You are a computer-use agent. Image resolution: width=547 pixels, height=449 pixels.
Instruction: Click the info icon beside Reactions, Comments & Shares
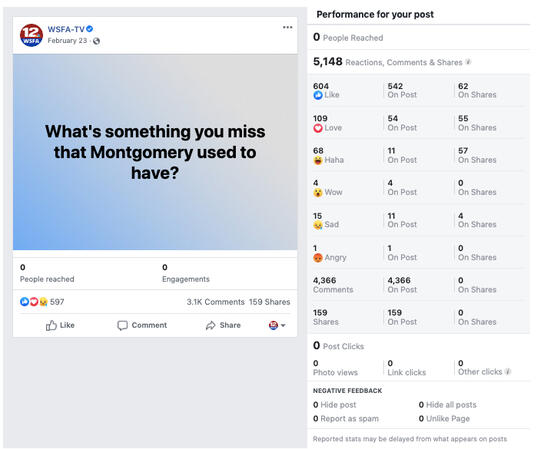(x=468, y=62)
